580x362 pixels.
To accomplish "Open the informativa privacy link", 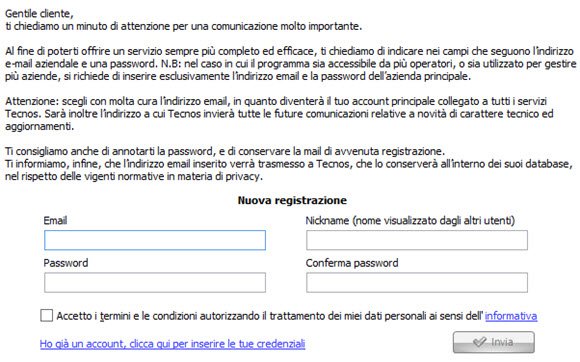I will [x=511, y=316].
